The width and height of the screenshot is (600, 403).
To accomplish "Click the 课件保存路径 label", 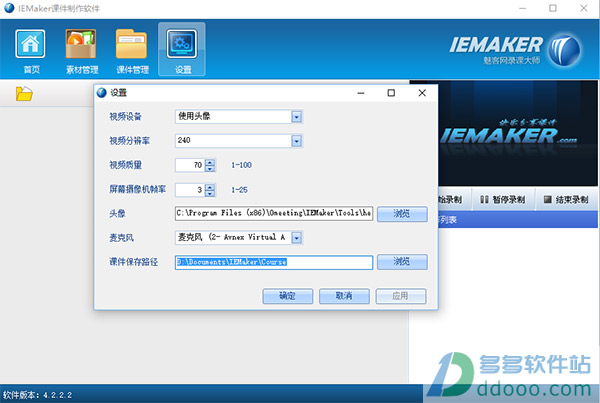I will click(134, 262).
